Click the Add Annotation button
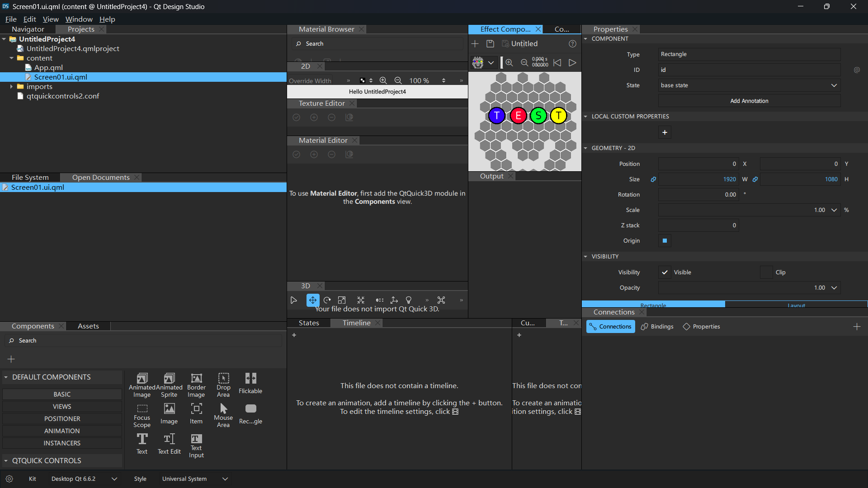 coord(749,101)
